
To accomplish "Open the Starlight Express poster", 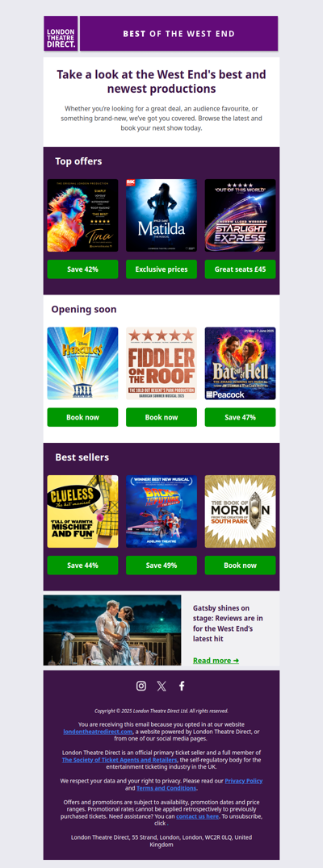I will (x=240, y=215).
